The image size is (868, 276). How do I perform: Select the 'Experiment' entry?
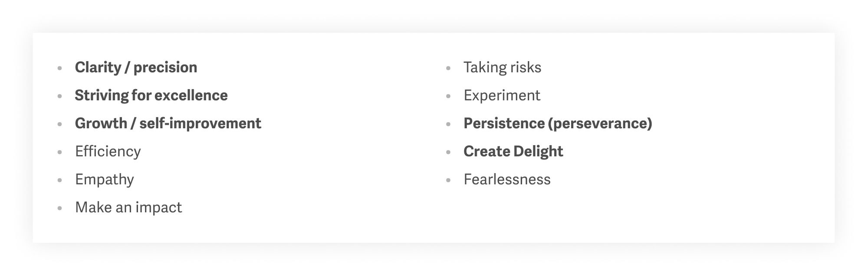(x=502, y=95)
